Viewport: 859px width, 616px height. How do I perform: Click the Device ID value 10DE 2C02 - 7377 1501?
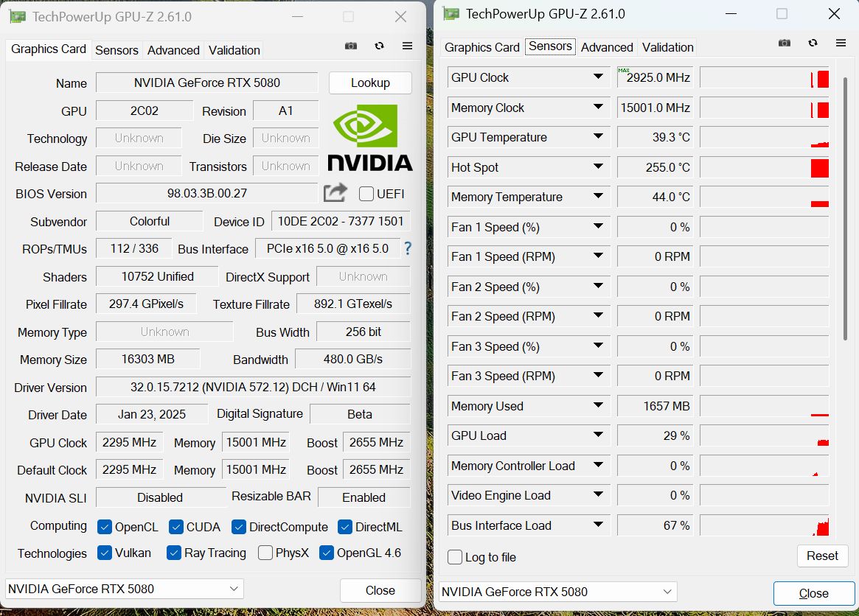tap(340, 221)
